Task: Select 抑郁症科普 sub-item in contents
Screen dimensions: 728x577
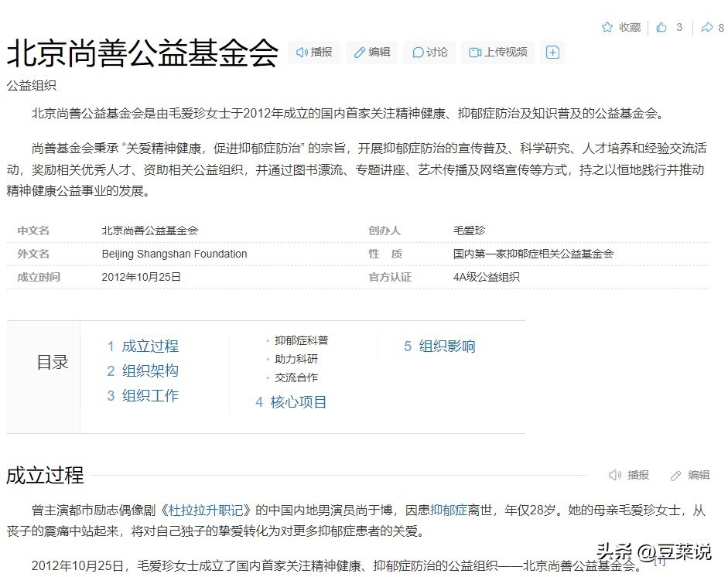Action: pyautogui.click(x=301, y=340)
